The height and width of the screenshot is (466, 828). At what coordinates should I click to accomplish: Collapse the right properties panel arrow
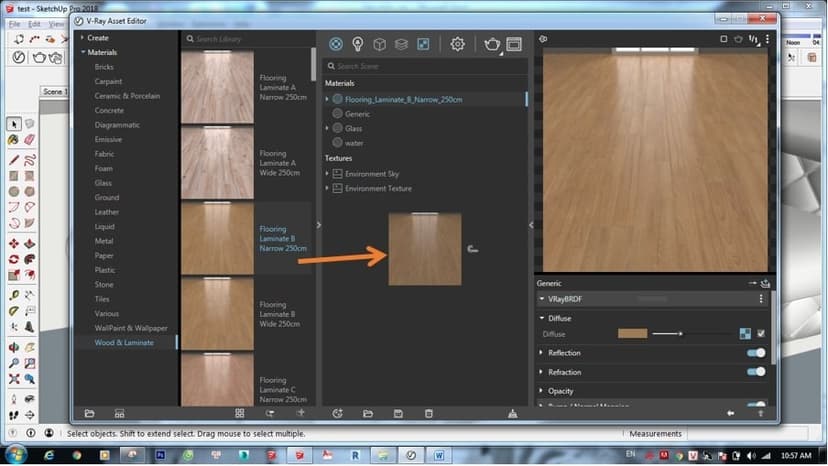click(x=531, y=225)
